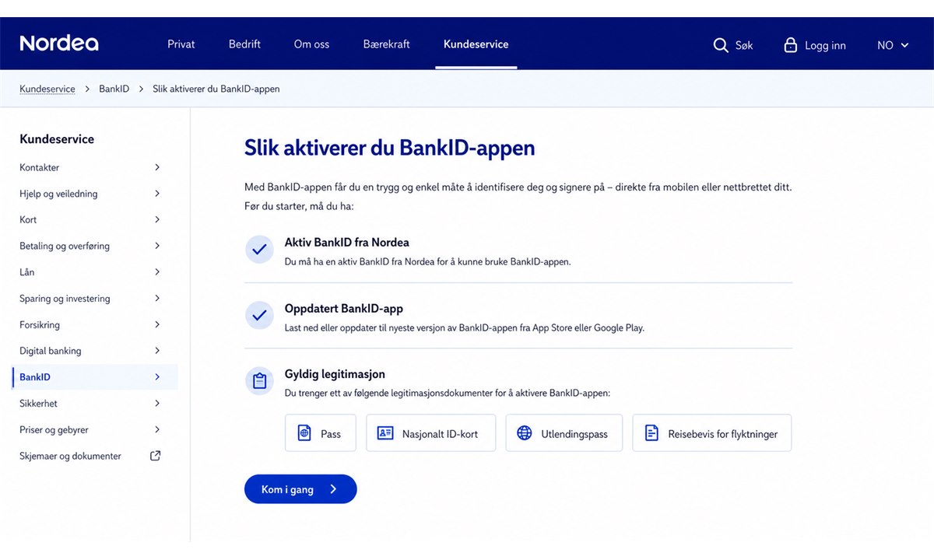Screen dimensions: 934x560
Task: Click the heading Slik aktiverer du BankID-appen
Action: [390, 148]
